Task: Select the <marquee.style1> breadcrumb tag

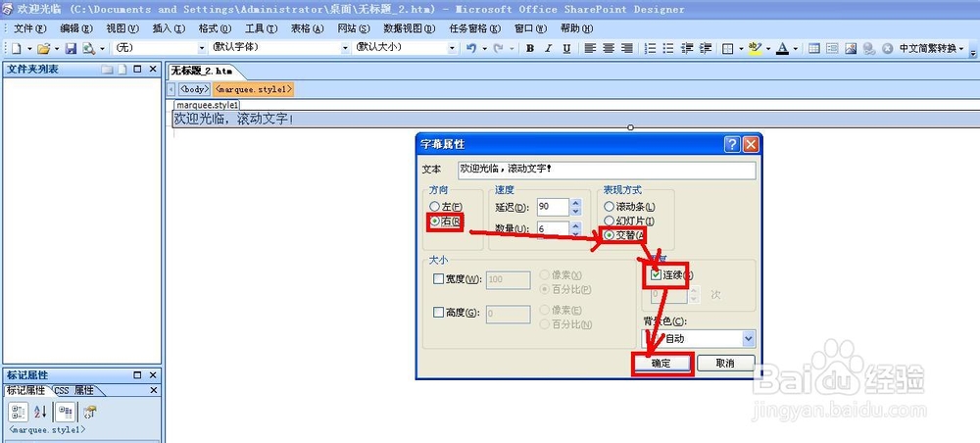Action: coord(253,89)
